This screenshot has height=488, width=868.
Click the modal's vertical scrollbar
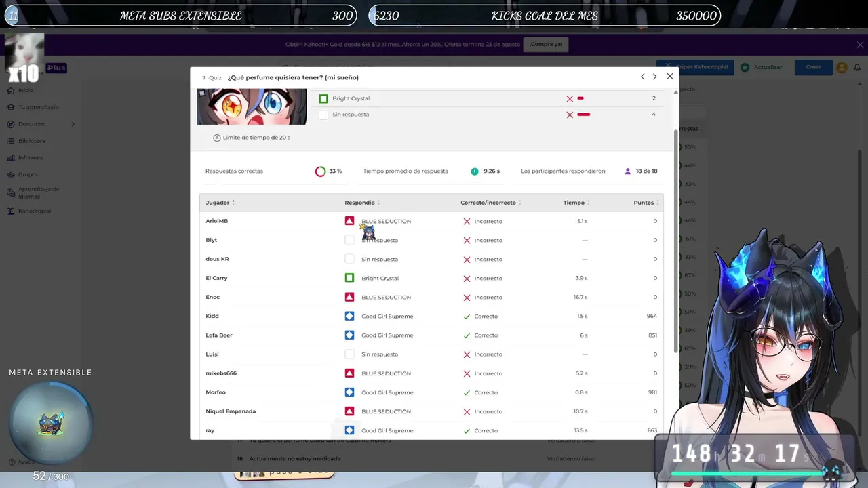(x=675, y=241)
